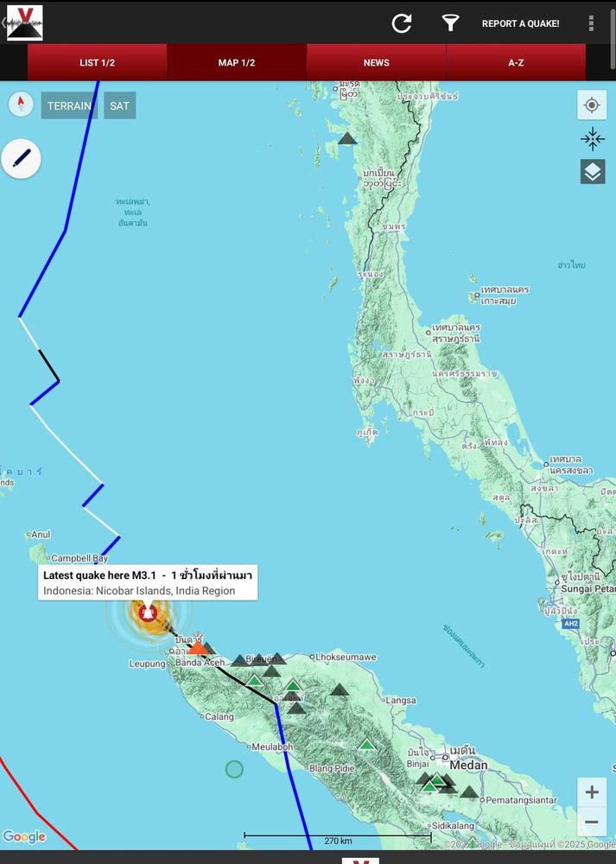Open the map layers selector
The image size is (616, 864).
tap(593, 172)
